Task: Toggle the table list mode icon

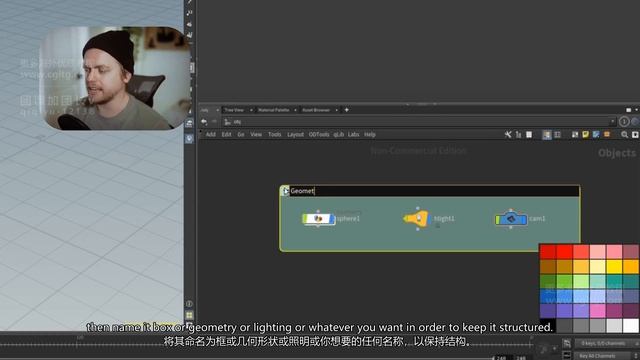Action: click(557, 134)
